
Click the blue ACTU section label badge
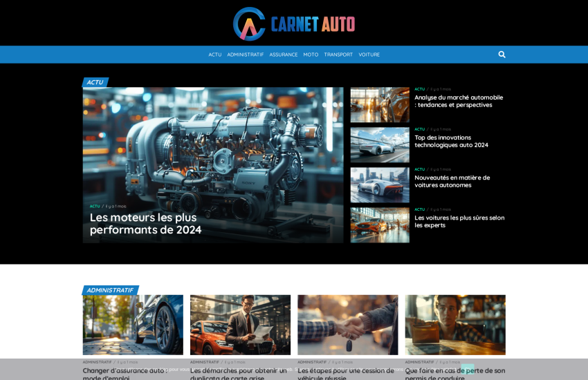pyautogui.click(x=95, y=82)
